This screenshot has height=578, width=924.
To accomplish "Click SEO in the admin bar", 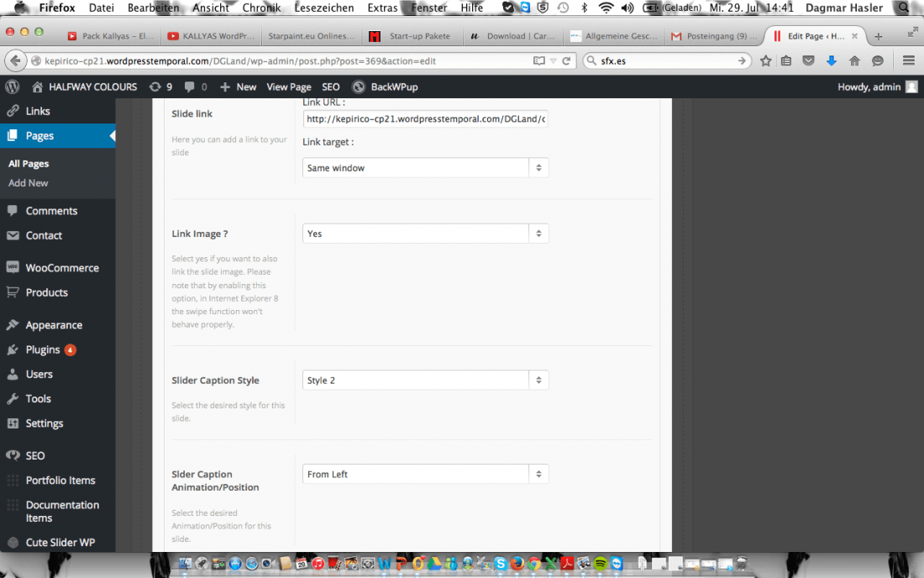I will click(x=331, y=87).
